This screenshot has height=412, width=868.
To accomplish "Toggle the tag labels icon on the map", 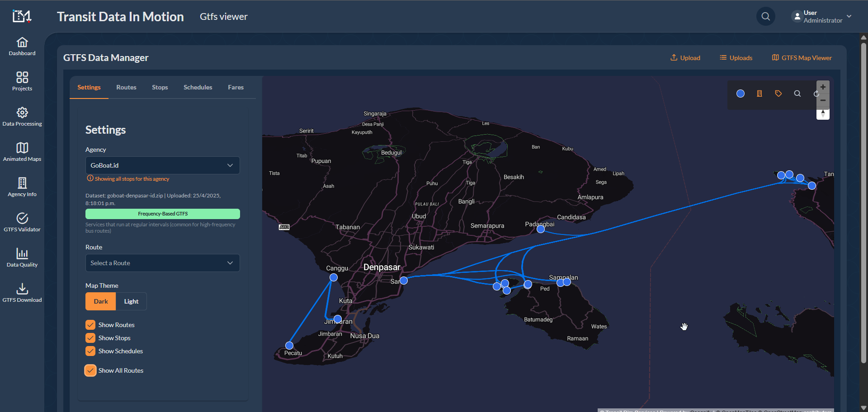I will tap(778, 94).
